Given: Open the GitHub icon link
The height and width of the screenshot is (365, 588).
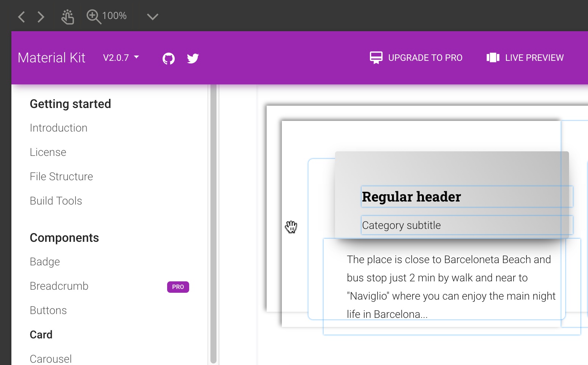Looking at the screenshot, I should 169,59.
